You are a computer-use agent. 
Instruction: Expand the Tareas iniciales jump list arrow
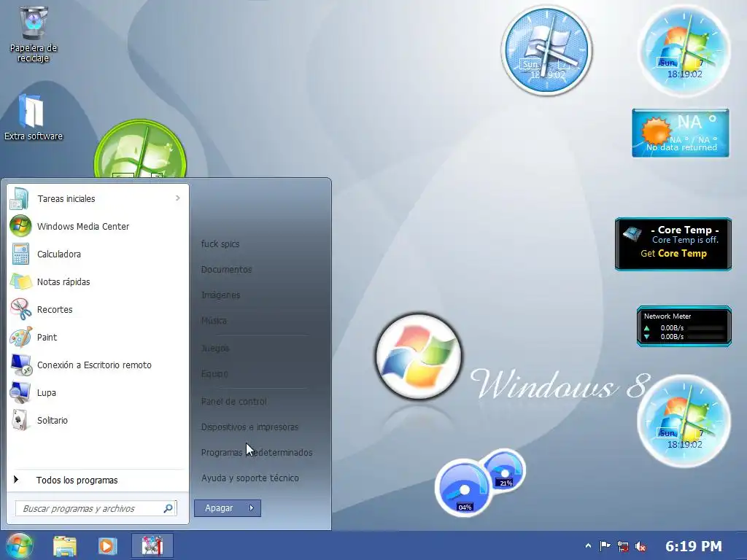coord(178,198)
